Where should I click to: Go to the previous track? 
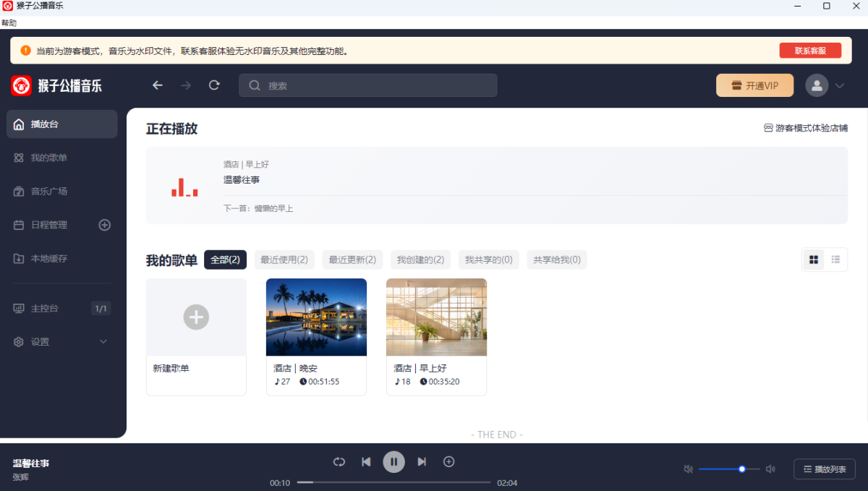tap(366, 461)
